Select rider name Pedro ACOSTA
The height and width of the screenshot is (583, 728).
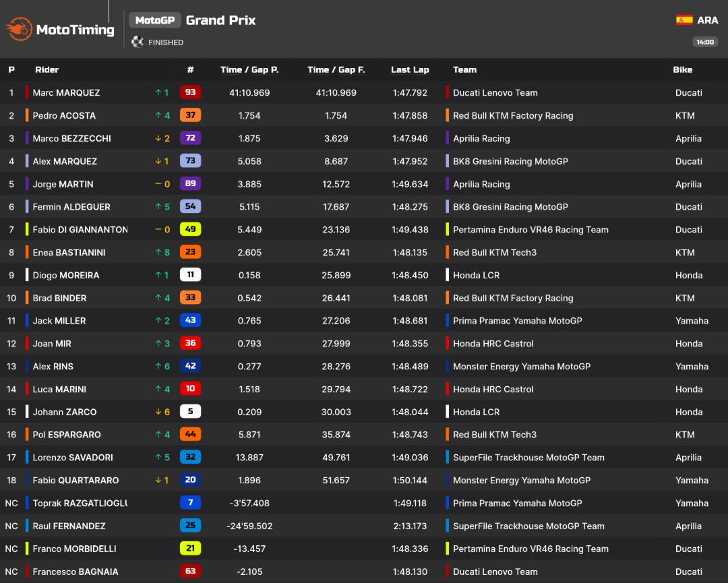point(64,115)
